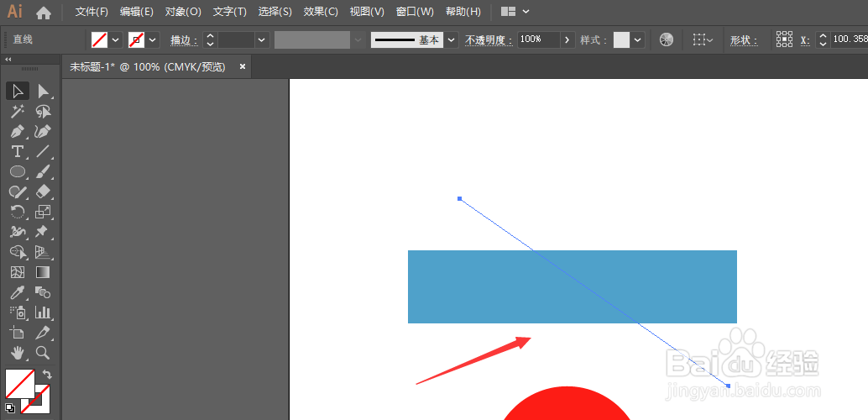Open control bar fill color dropdown
The image size is (868, 420).
point(116,39)
